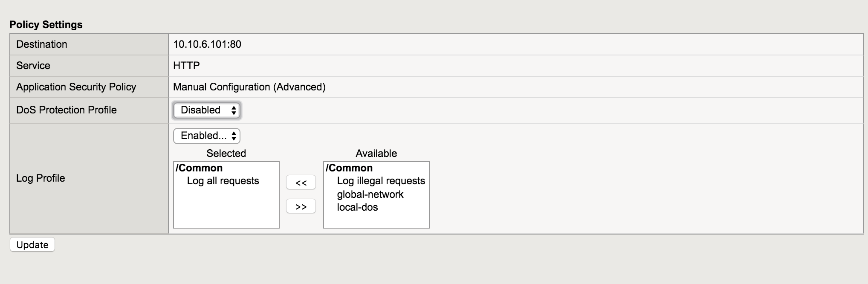Screen dimensions: 868x284
Task: Open the Log Profile Enabled dropdown
Action: [x=207, y=136]
